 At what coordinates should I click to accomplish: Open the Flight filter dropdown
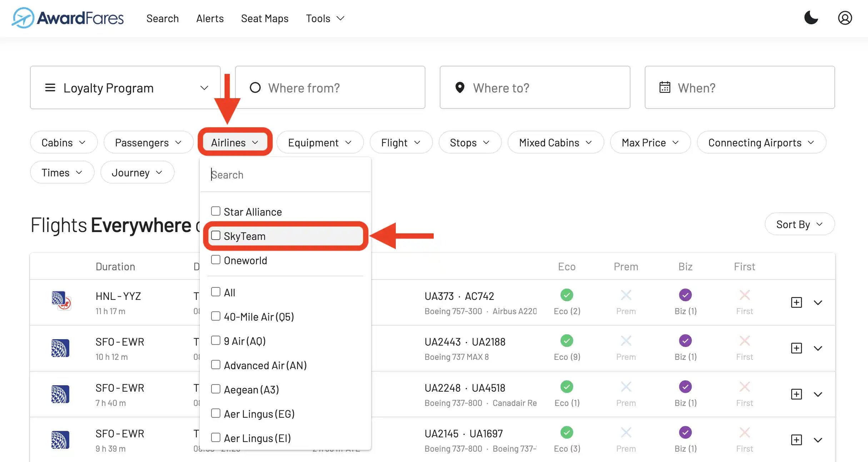point(401,142)
